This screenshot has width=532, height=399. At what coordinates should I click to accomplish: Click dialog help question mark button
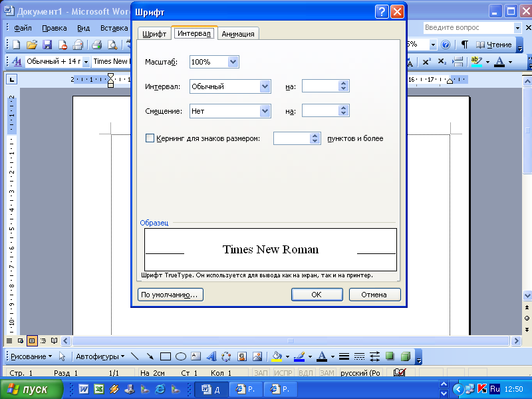[382, 12]
